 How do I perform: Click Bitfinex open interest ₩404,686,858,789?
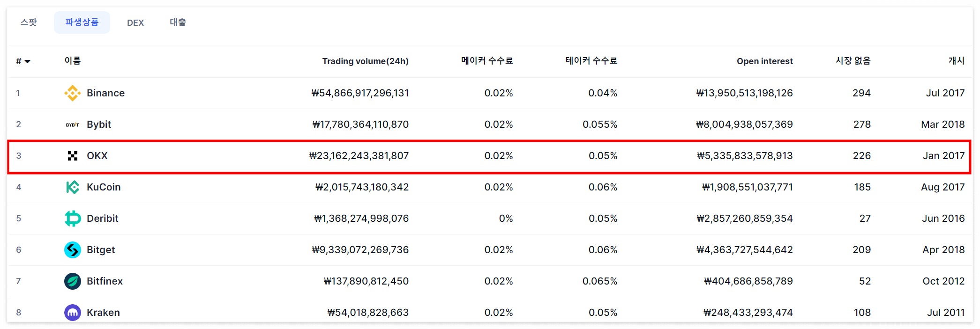[748, 281]
